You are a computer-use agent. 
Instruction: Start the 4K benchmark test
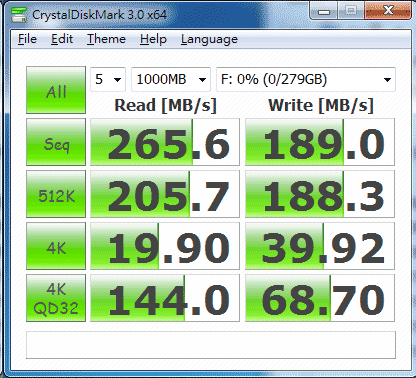(56, 246)
